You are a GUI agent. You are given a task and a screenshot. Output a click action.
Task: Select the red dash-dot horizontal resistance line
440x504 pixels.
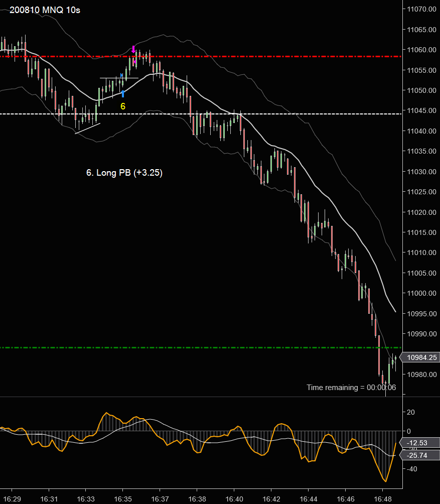201,57
